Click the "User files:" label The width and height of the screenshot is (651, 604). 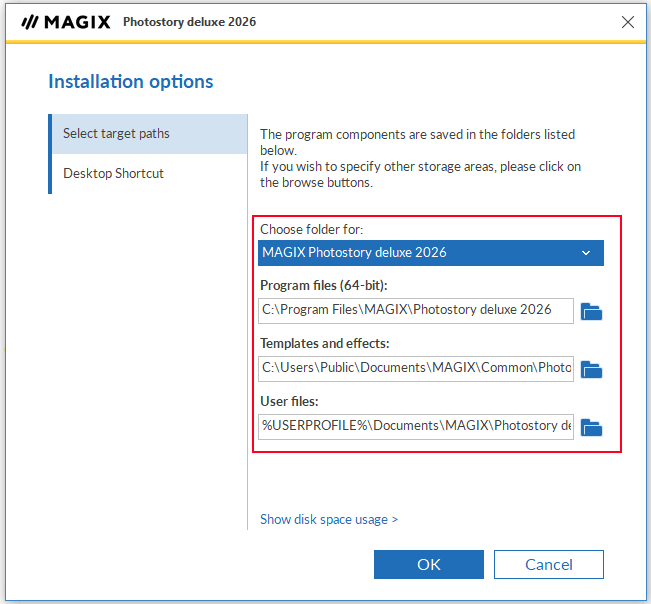[289, 402]
